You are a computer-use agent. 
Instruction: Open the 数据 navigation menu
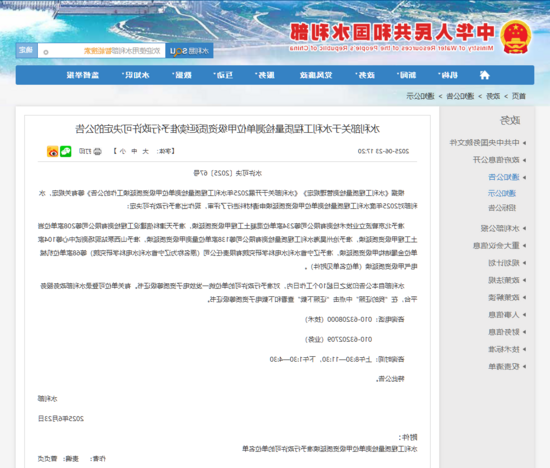[x=182, y=75]
